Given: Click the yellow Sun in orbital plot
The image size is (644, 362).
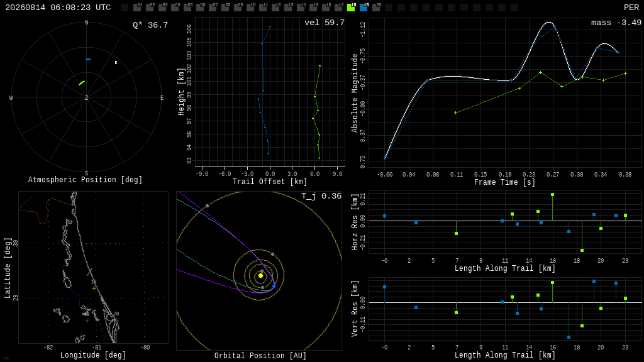Looking at the screenshot, I should pyautogui.click(x=260, y=276).
